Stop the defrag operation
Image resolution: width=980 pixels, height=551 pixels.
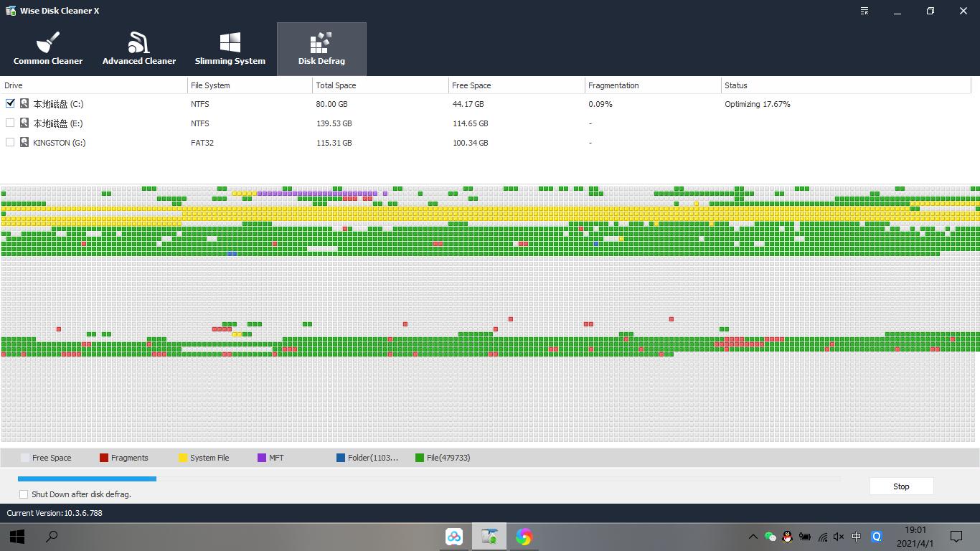click(901, 486)
